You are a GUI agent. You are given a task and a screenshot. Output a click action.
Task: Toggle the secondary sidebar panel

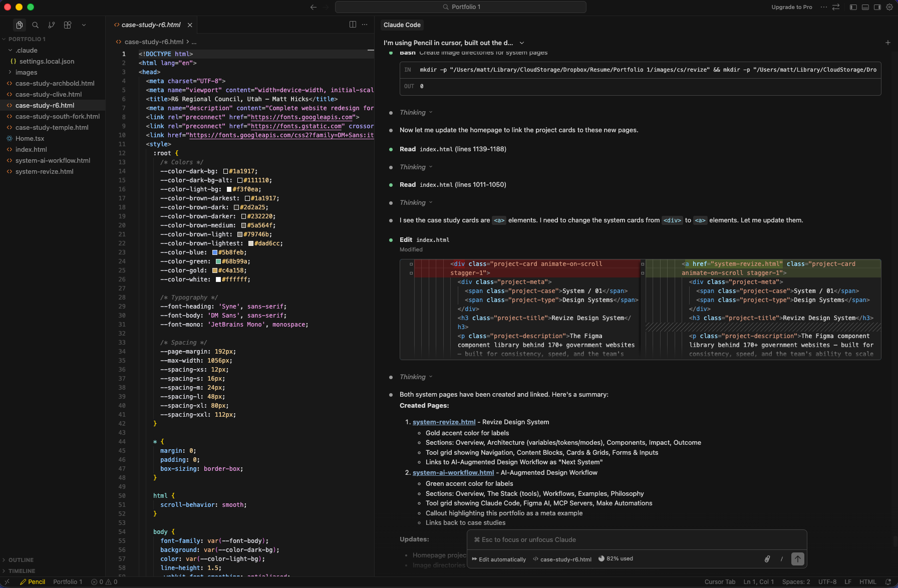coord(876,7)
